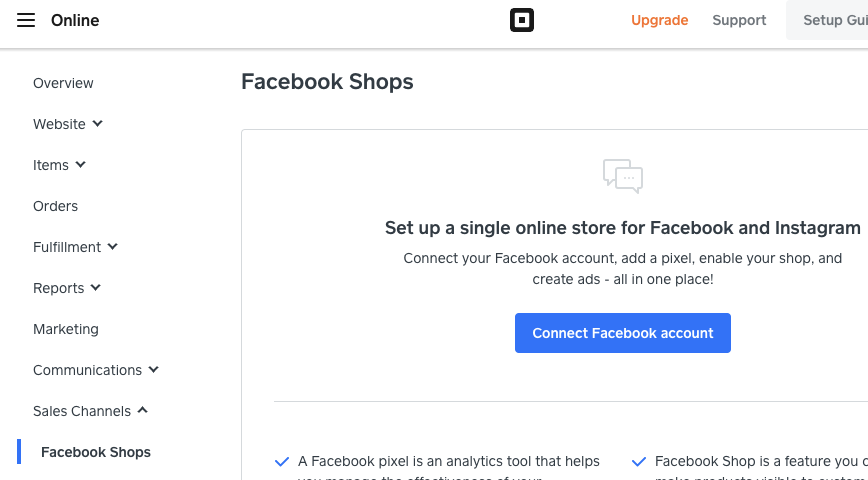This screenshot has height=480, width=868.
Task: Open the Overview page
Action: (63, 83)
